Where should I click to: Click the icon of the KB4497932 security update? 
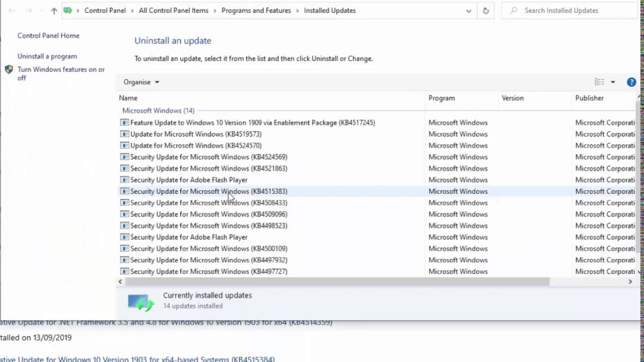[125, 260]
